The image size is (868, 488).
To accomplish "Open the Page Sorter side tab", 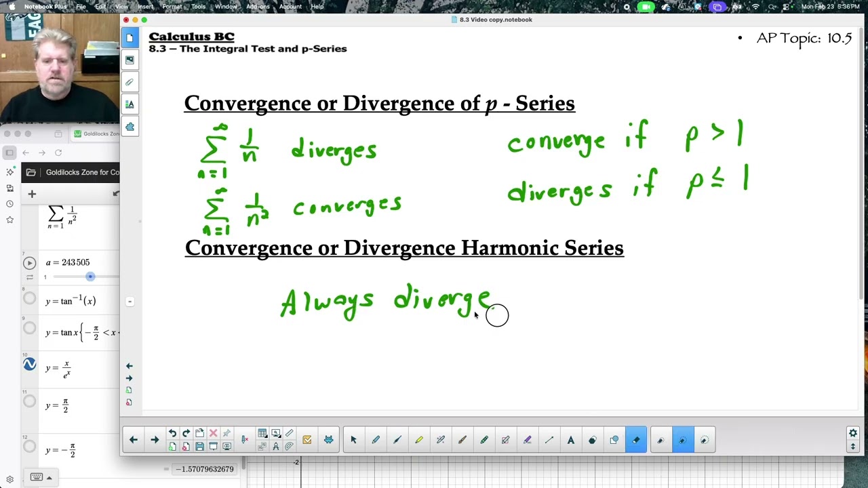I will point(130,38).
